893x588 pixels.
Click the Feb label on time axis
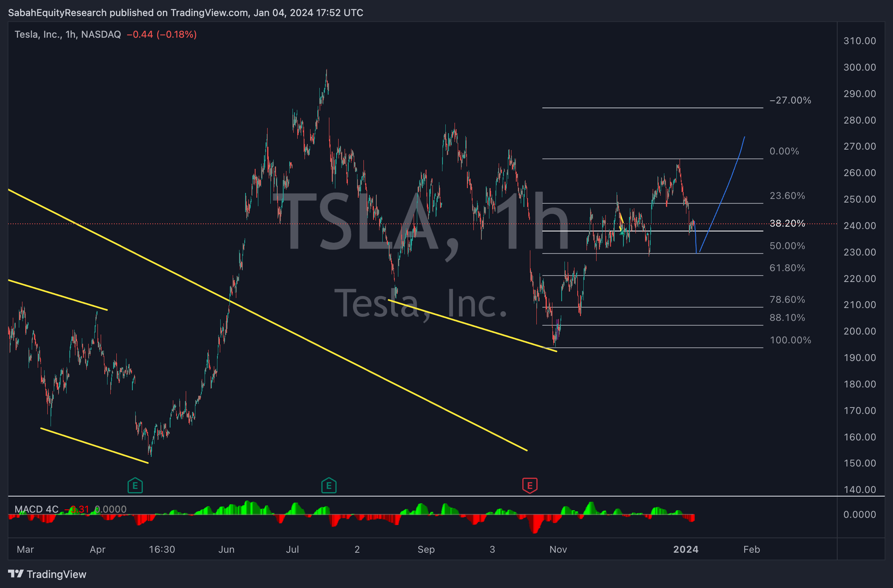click(751, 549)
